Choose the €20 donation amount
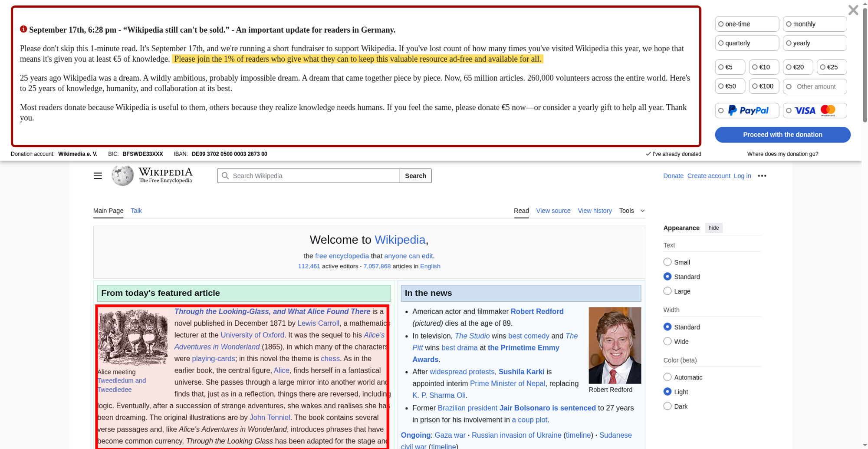The image size is (868, 449). click(x=798, y=67)
